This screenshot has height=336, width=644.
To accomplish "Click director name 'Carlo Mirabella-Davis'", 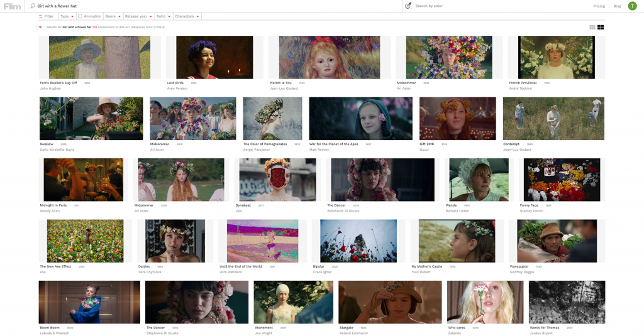I will 57,149.
